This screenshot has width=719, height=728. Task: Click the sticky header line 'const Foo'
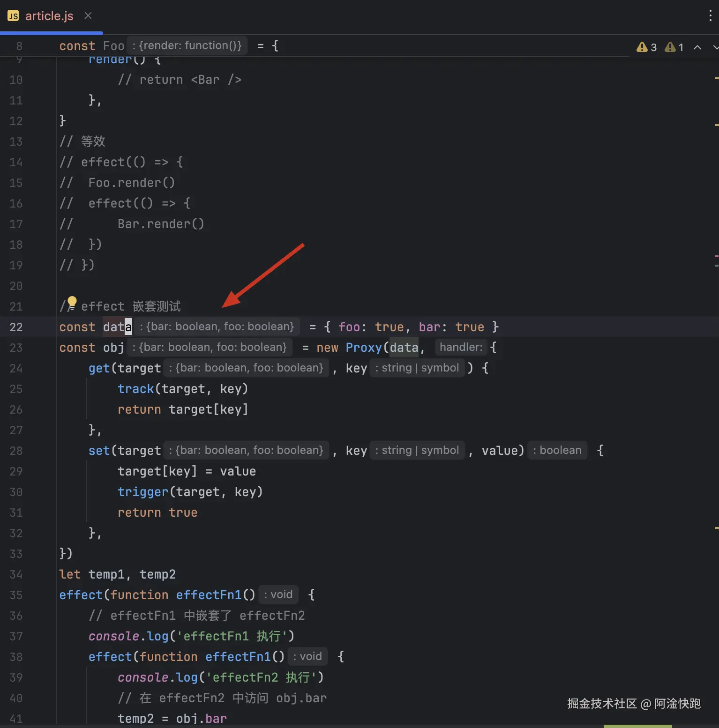click(92, 46)
